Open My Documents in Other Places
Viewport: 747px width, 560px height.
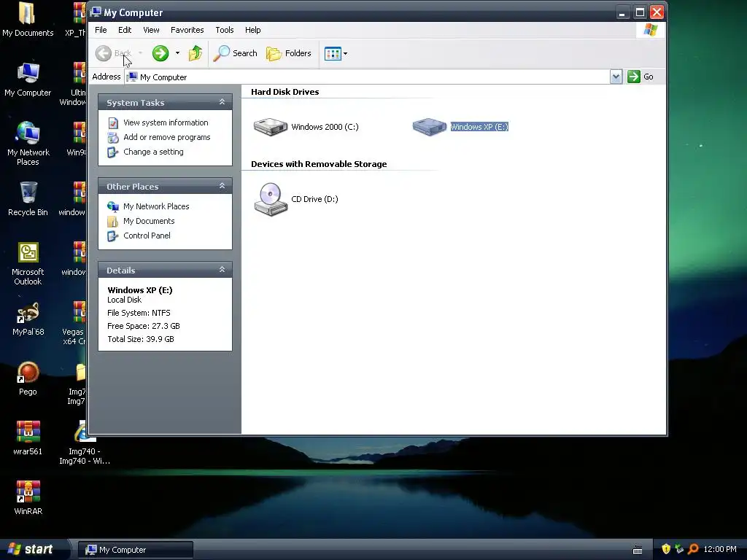[x=149, y=221]
